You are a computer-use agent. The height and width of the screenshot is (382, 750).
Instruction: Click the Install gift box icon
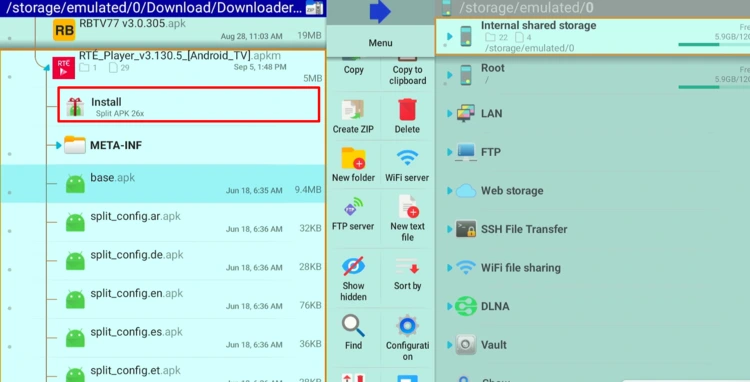click(75, 107)
